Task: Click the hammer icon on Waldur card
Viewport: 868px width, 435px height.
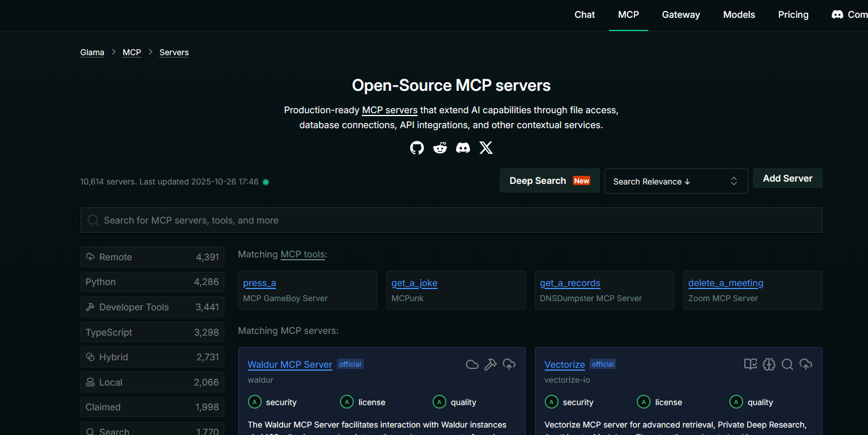Action: 491,364
